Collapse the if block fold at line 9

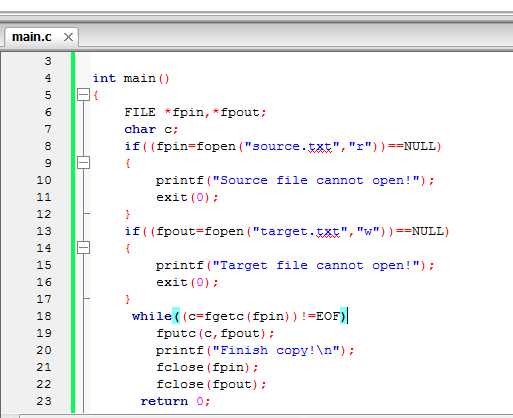tap(83, 163)
